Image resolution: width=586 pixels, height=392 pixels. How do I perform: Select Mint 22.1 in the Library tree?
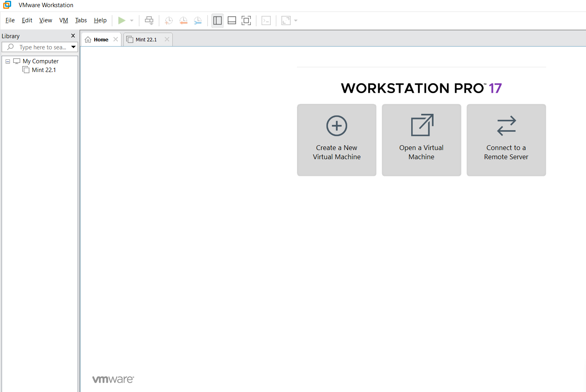(x=44, y=70)
